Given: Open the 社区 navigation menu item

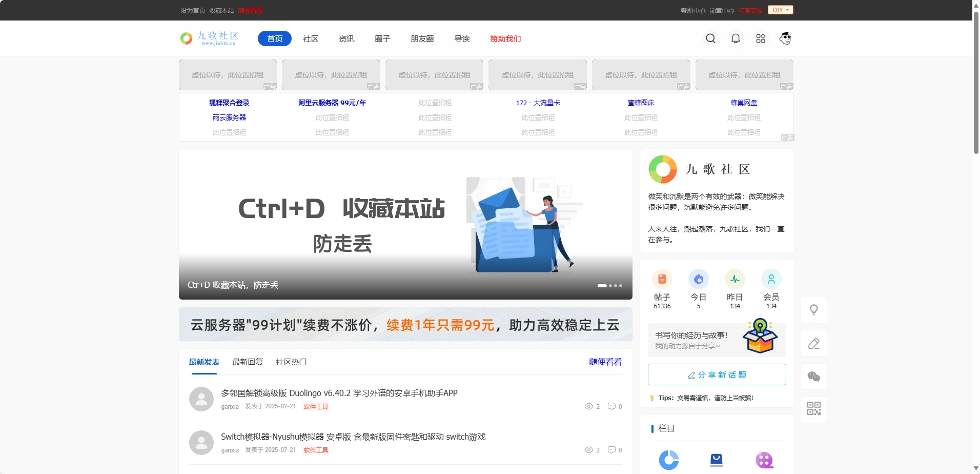Looking at the screenshot, I should pos(311,39).
